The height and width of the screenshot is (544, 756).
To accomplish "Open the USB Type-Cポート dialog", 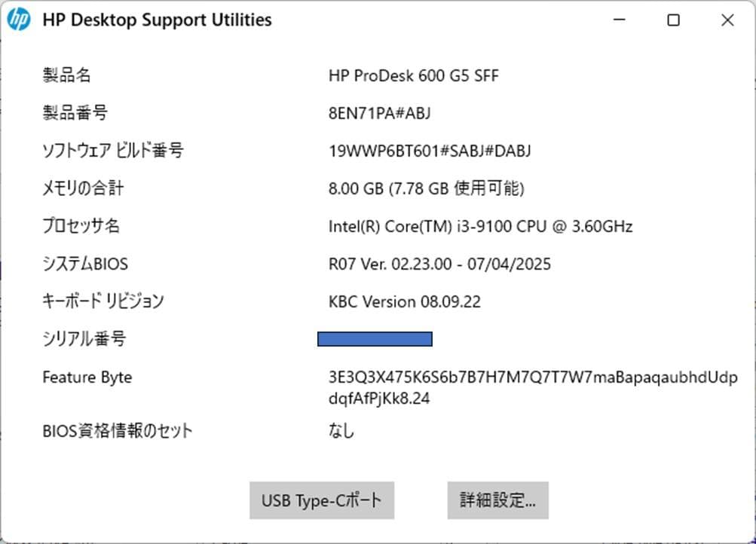I will click(321, 500).
